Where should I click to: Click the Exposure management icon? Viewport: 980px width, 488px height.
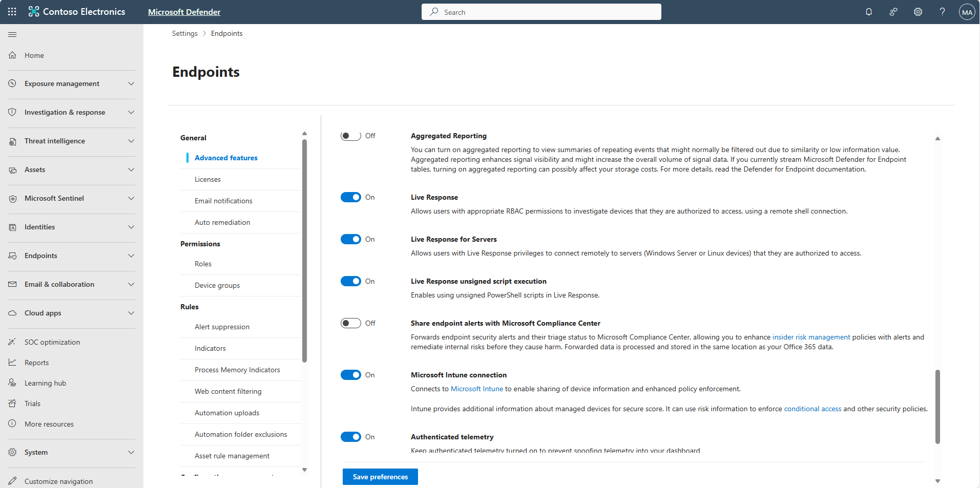12,83
